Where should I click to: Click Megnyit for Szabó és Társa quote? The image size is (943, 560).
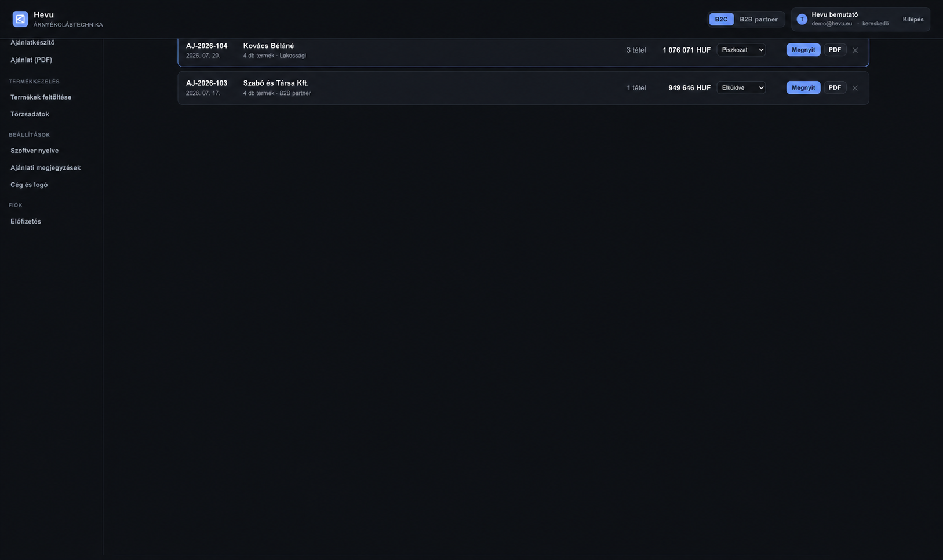803,87
